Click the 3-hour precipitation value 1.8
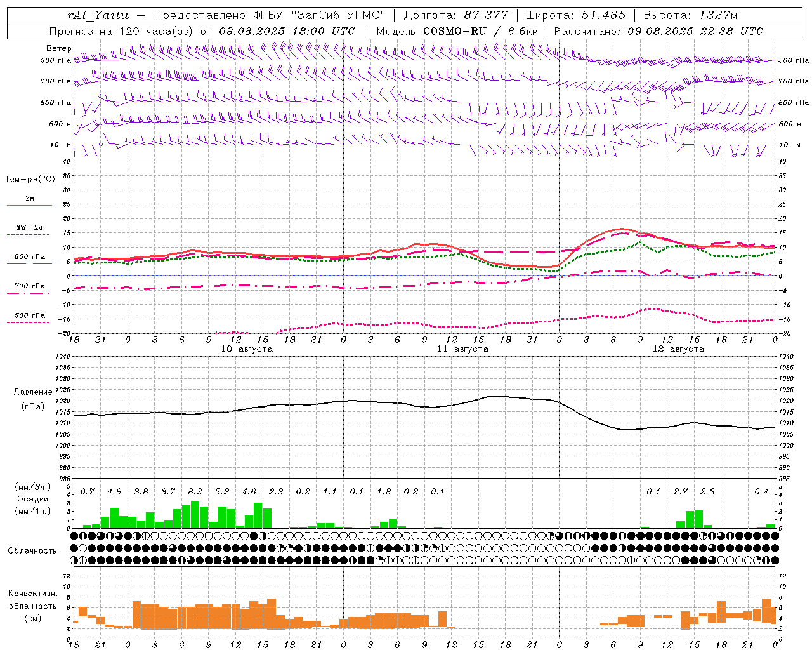Image resolution: width=812 pixels, height=650 pixels. [384, 492]
